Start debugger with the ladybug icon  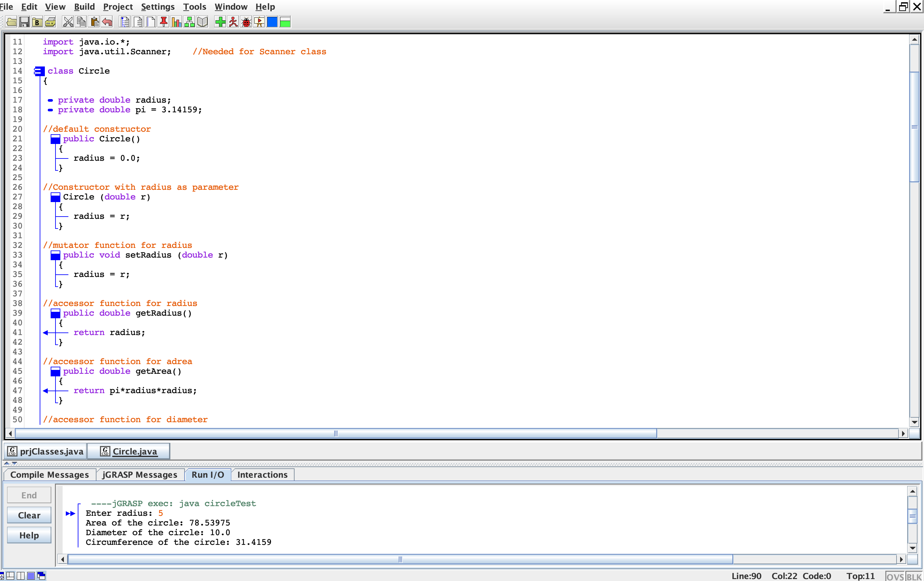[246, 22]
